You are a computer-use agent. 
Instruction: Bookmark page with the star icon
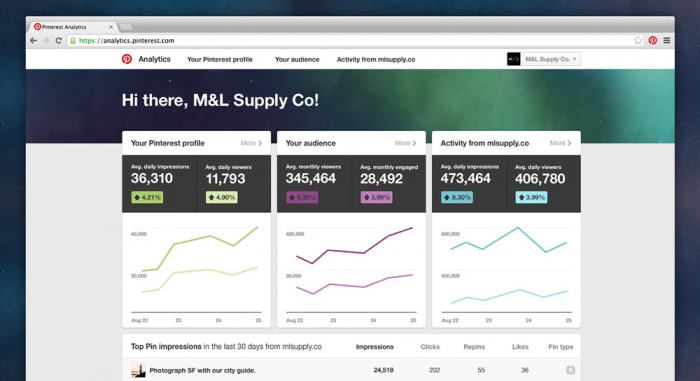pos(638,40)
